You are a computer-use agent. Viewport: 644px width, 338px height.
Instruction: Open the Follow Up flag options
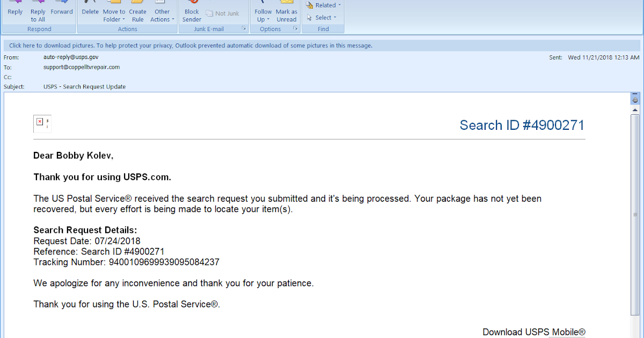[268, 19]
